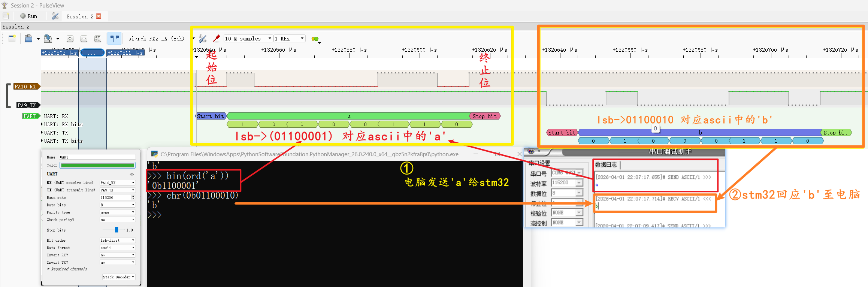
Task: Open the Invert RX? dropdown
Action: click(x=117, y=255)
